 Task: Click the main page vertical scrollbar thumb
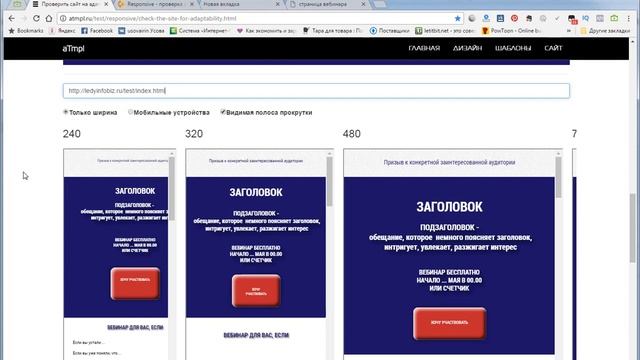[x=632, y=229]
